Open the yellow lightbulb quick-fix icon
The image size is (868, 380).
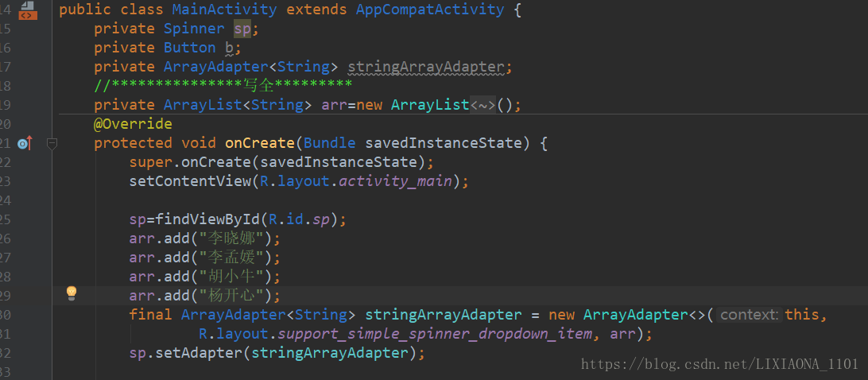point(72,293)
